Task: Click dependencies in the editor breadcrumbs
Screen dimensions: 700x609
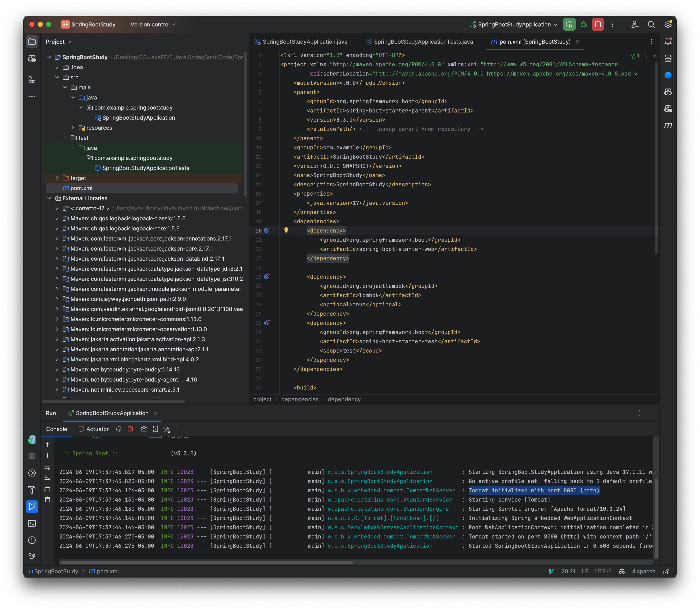Action: 300,399
